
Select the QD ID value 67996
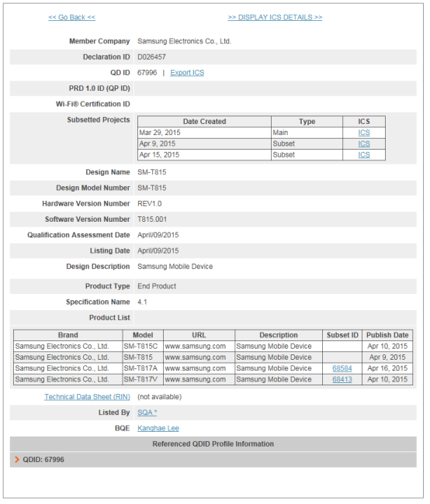(147, 73)
